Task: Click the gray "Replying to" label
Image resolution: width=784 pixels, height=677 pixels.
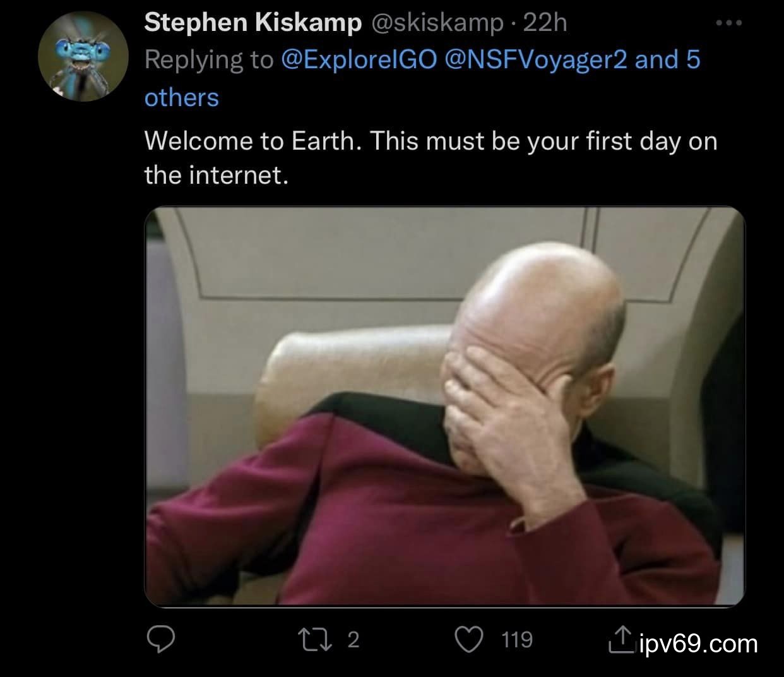Action: point(208,60)
